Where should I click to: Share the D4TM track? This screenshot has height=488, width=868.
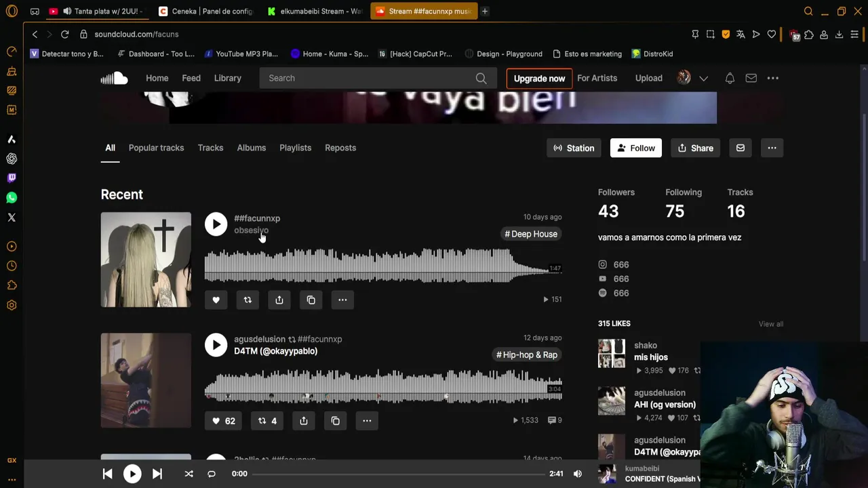(x=304, y=421)
